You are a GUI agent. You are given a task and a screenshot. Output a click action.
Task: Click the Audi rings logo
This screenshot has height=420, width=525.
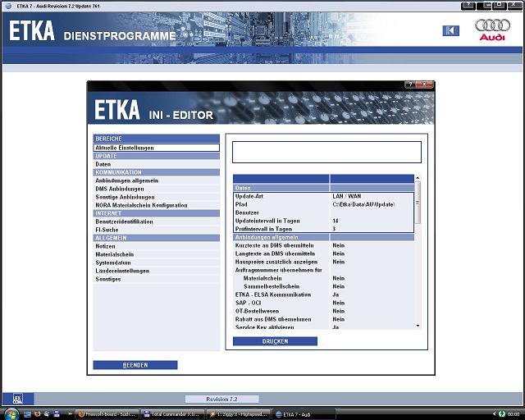coord(492,25)
